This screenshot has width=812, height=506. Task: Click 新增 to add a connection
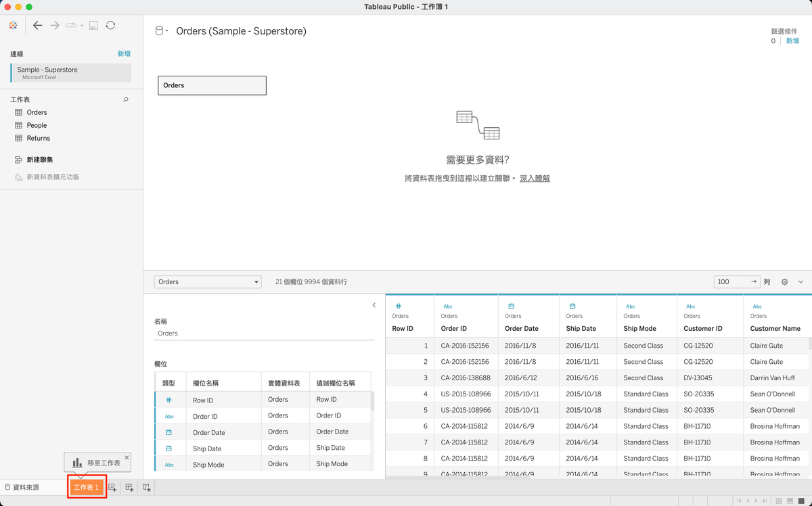tap(124, 53)
